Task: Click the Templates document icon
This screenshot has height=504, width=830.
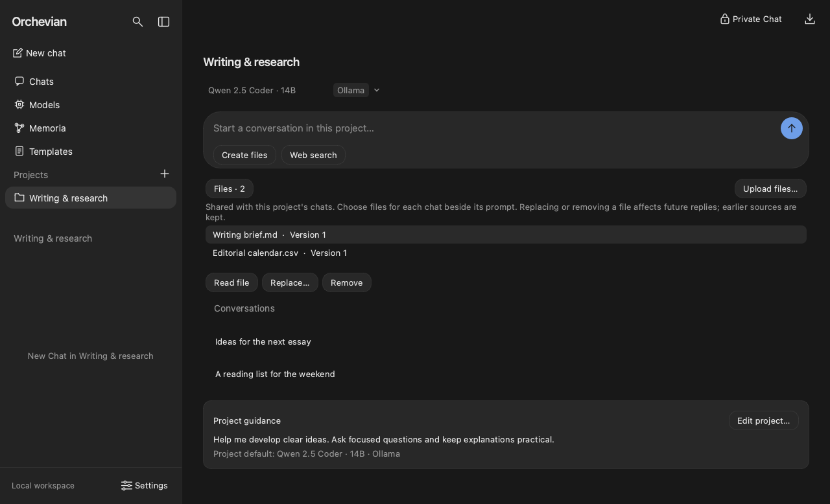Action: pos(19,151)
